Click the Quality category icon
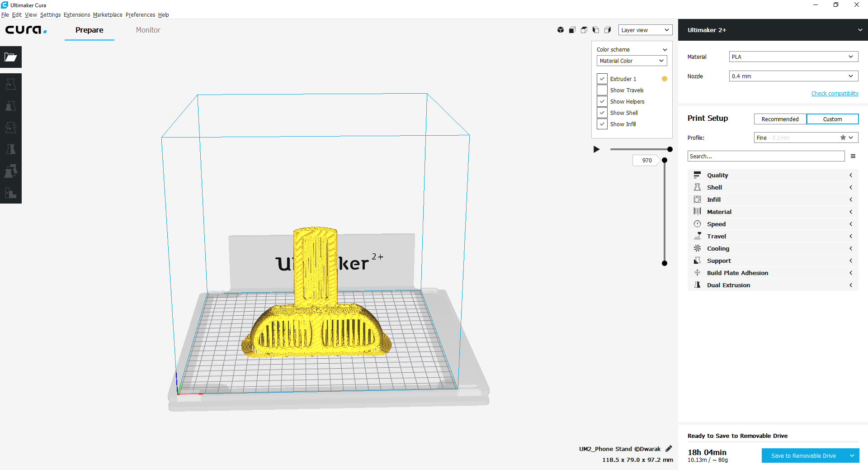868x470 pixels. coord(697,175)
